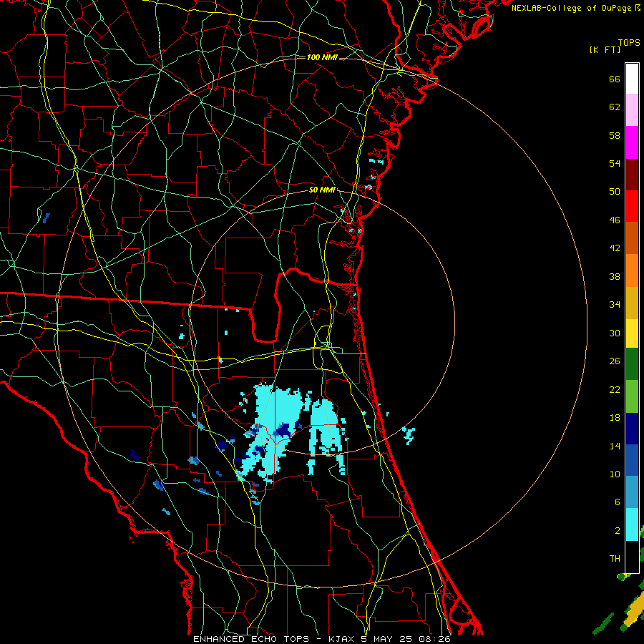Click the "38" legend value

[x=615, y=276]
